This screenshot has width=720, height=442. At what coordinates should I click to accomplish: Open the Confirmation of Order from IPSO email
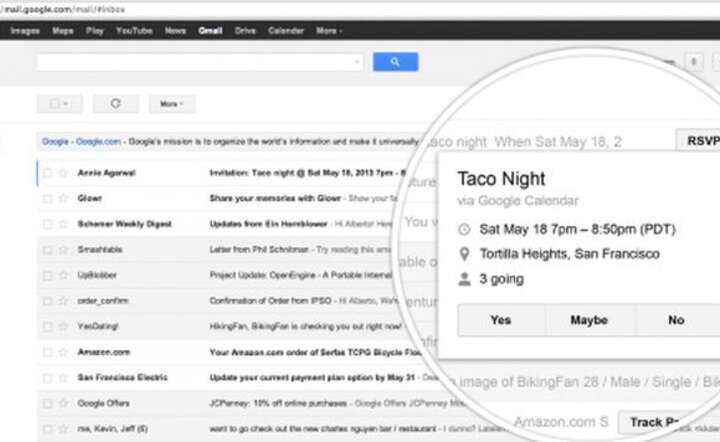coord(270,301)
